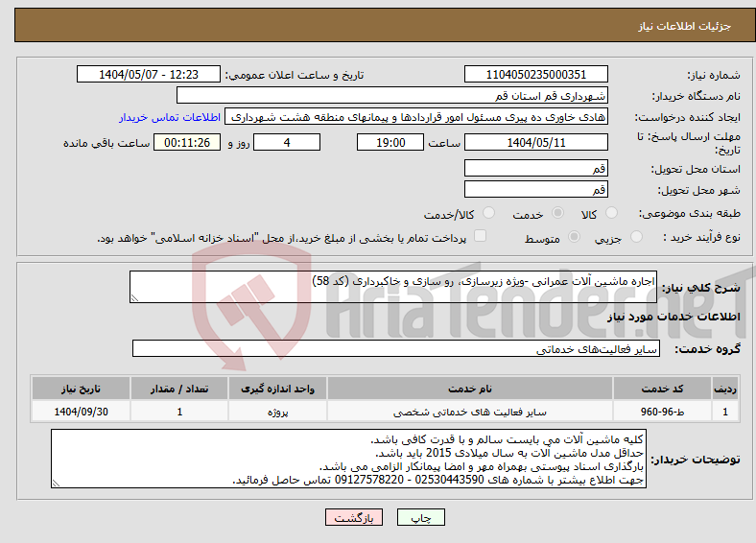The height and width of the screenshot is (543, 756).
Task: Click the service code cell ط-96-960
Action: pyautogui.click(x=663, y=412)
